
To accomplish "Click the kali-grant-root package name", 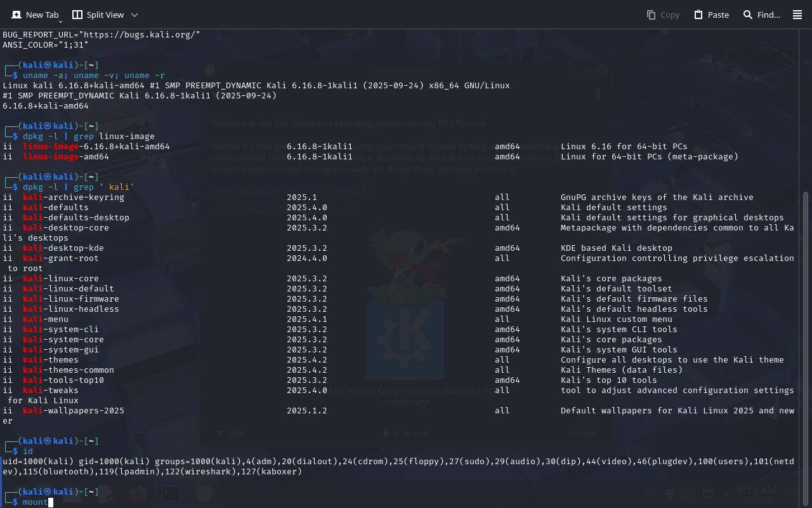I will [x=61, y=258].
